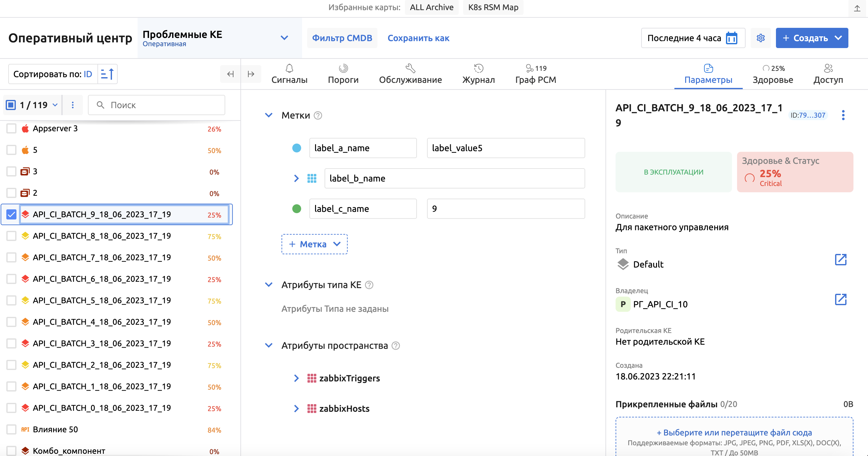
Task: Open the K8s RSM Map favorite
Action: pos(493,7)
